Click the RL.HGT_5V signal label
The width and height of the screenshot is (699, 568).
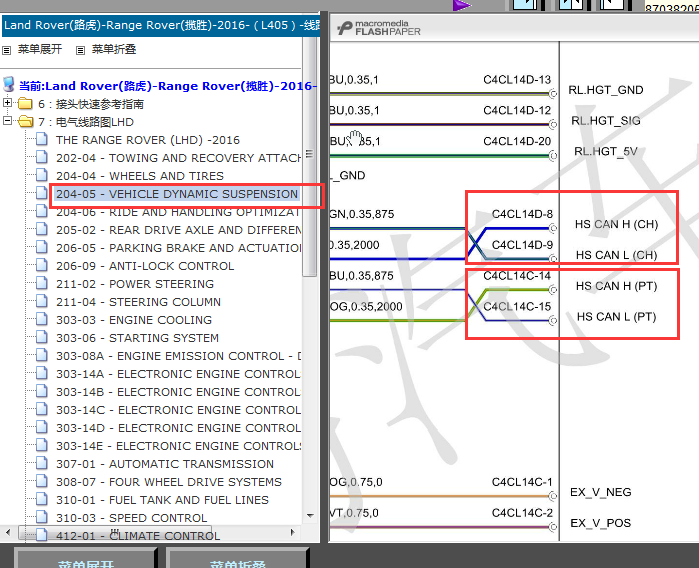click(x=605, y=152)
